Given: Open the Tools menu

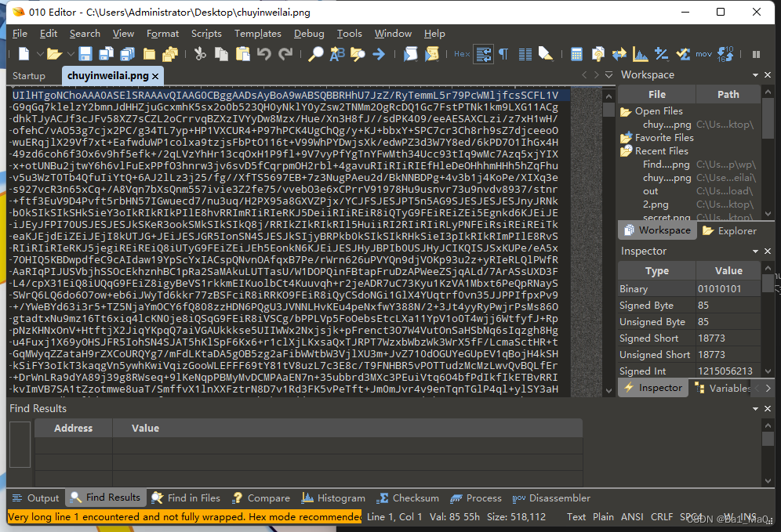Looking at the screenshot, I should coord(349,34).
